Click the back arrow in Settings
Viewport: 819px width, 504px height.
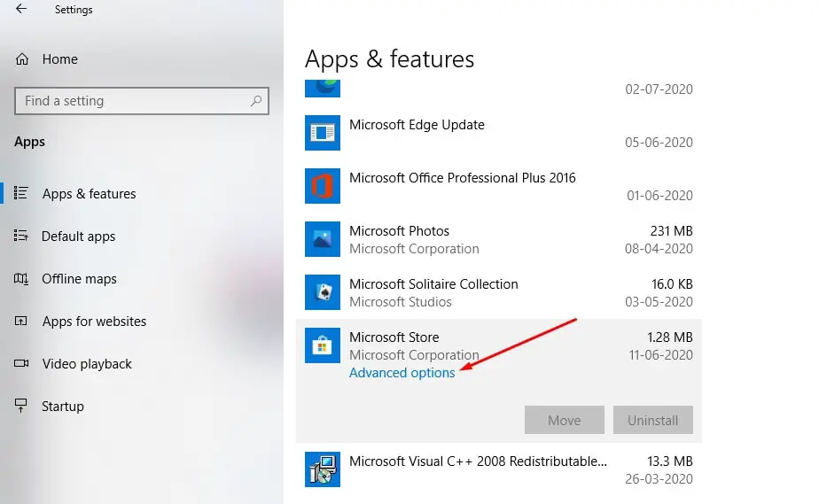20,10
